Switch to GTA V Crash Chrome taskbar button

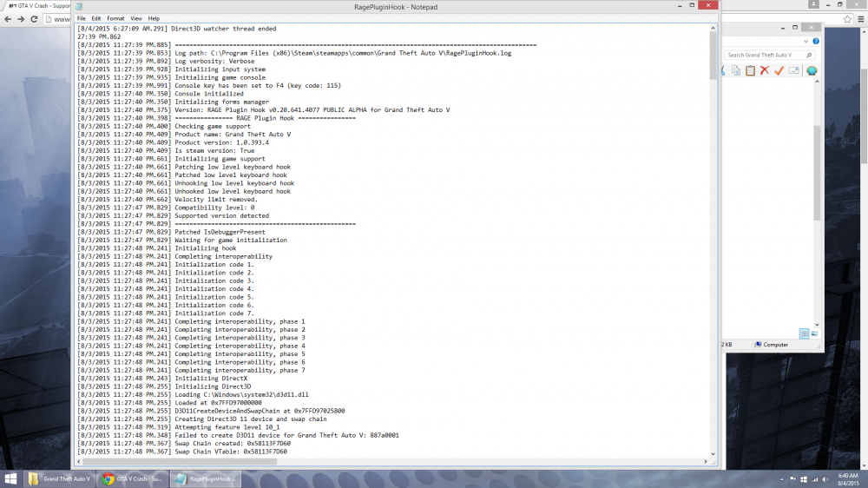tap(132, 478)
